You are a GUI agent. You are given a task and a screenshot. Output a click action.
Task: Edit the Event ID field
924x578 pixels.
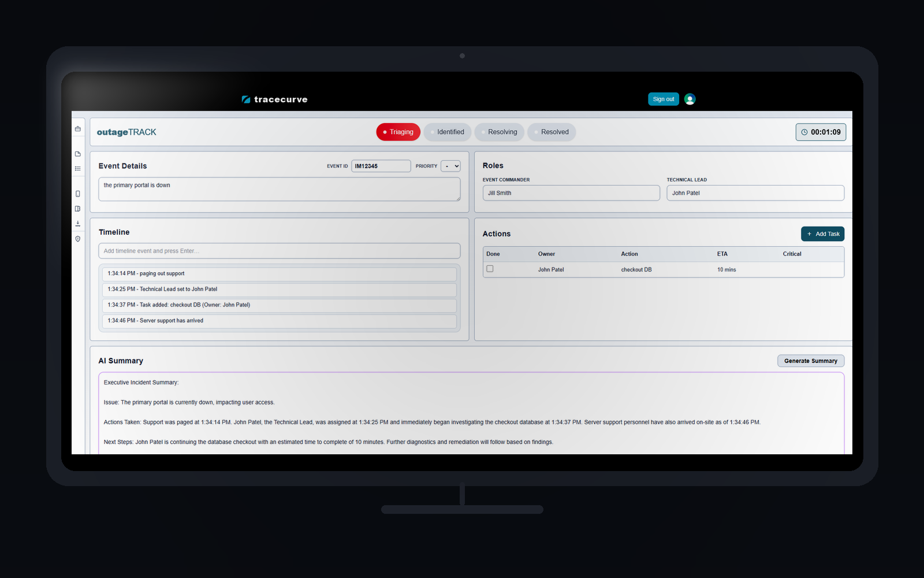[x=381, y=166]
